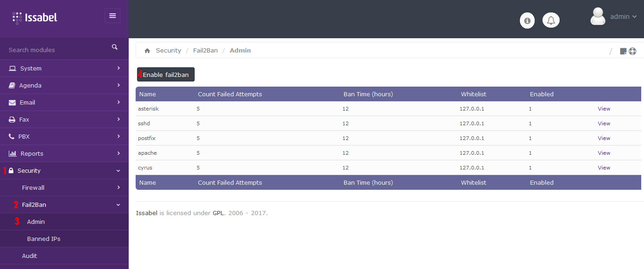Click the Security lock icon
This screenshot has width=644, height=269.
click(x=11, y=170)
